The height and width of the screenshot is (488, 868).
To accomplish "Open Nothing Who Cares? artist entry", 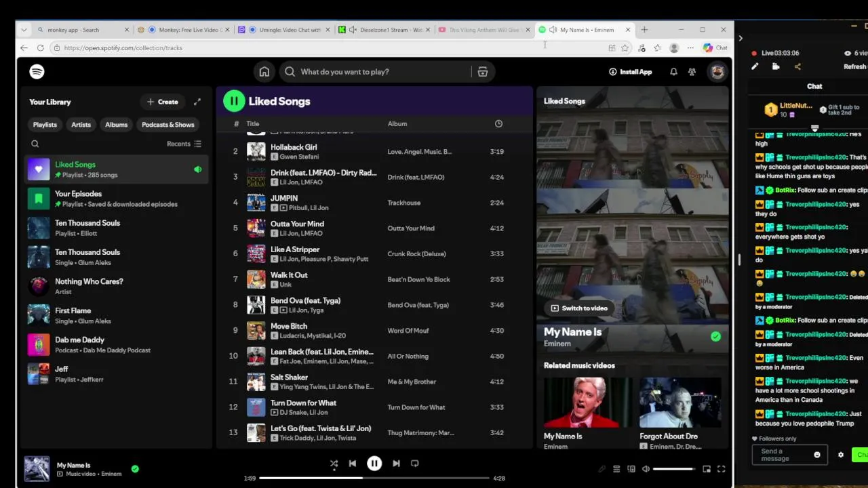I will point(117,286).
